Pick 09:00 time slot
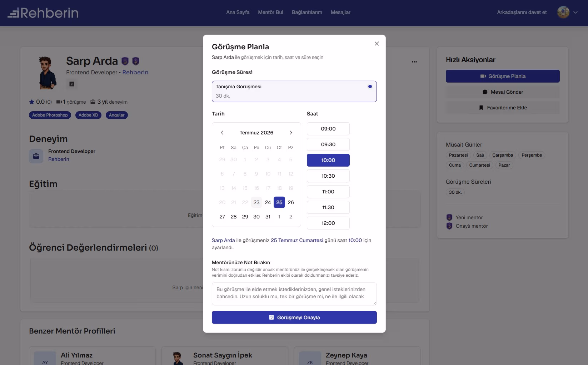The width and height of the screenshot is (588, 365). point(328,129)
